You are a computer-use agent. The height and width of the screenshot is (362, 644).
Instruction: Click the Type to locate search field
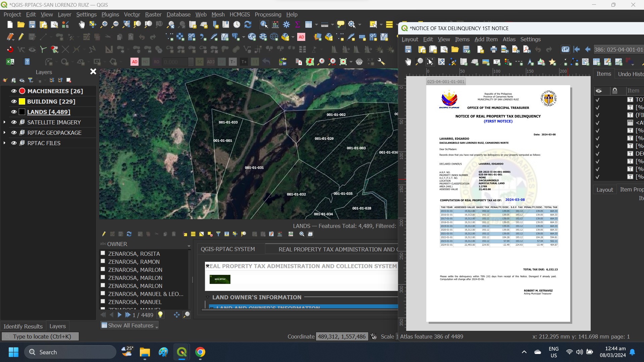pyautogui.click(x=40, y=336)
